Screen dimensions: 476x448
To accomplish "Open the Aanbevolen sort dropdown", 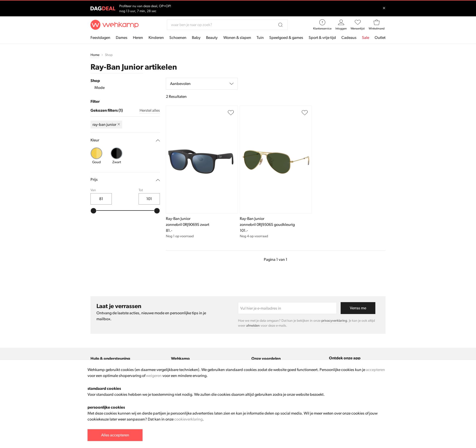I will (202, 84).
